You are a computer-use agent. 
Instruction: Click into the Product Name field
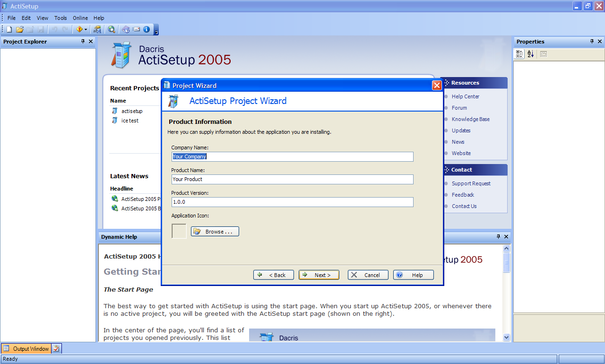tap(293, 179)
